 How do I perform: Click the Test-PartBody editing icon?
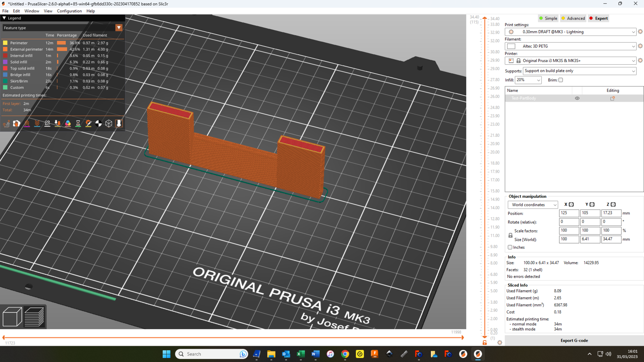(x=612, y=98)
